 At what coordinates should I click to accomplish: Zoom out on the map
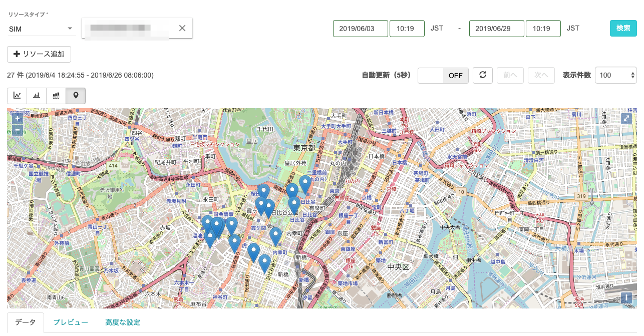(x=17, y=130)
